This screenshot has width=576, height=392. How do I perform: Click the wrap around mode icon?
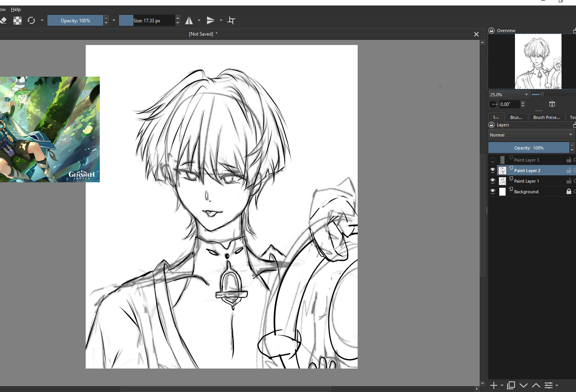tap(231, 20)
